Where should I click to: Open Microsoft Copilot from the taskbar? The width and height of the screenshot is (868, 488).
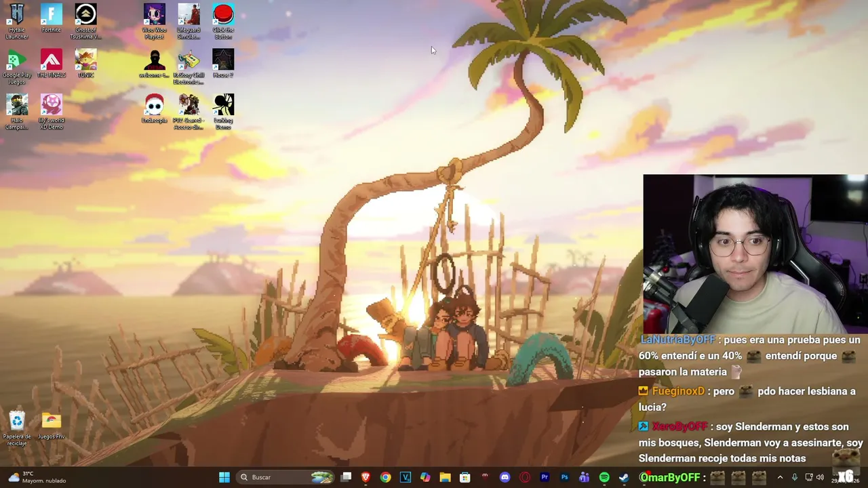(x=425, y=477)
